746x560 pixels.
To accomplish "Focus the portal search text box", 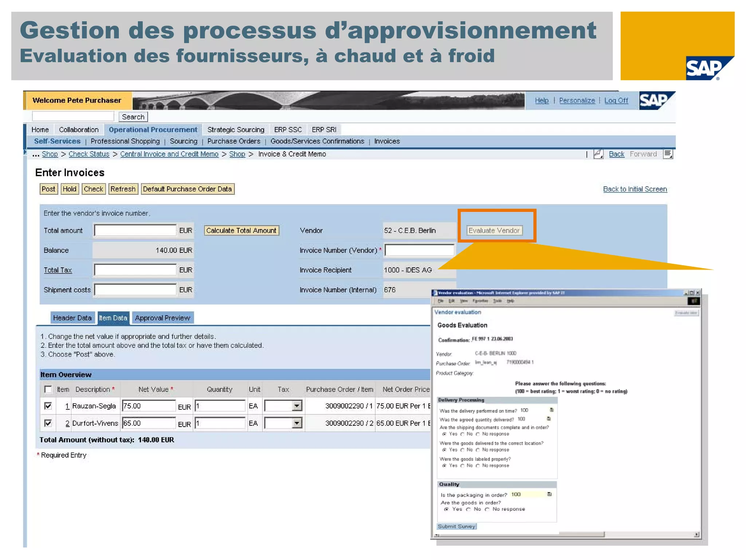I will tap(73, 117).
